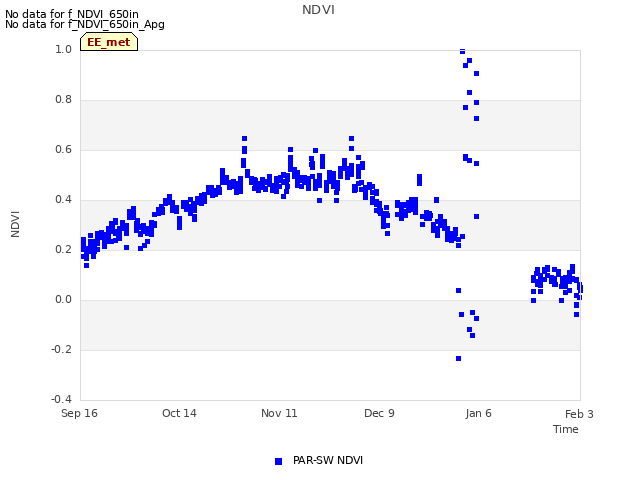Click the 0.0 y-axis value
640x480 pixels.
pyautogui.click(x=63, y=300)
